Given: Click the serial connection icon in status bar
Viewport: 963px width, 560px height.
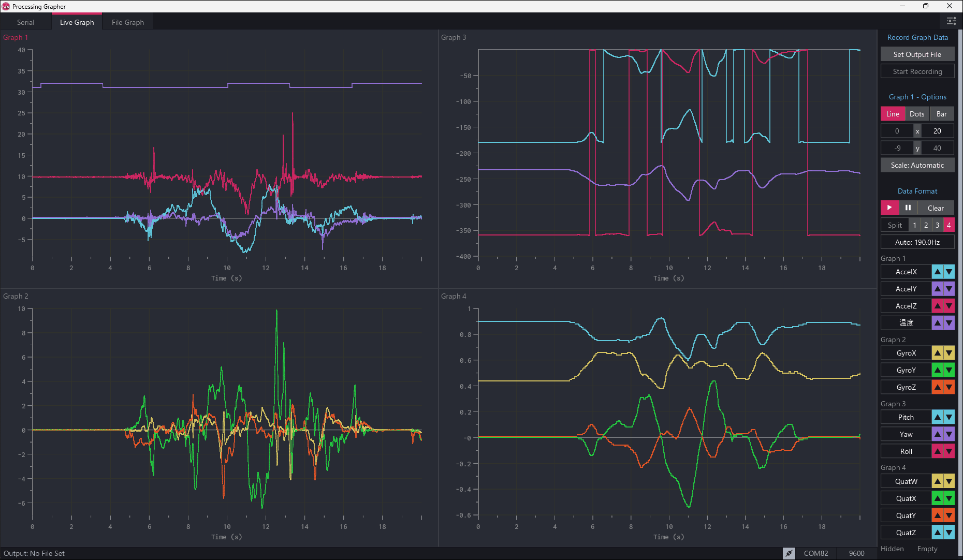Looking at the screenshot, I should (789, 553).
